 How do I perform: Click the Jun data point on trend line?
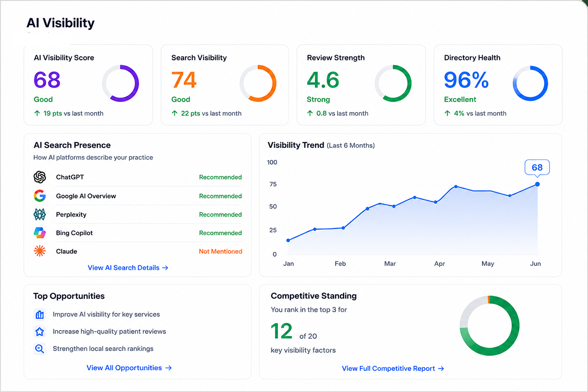coord(537,184)
